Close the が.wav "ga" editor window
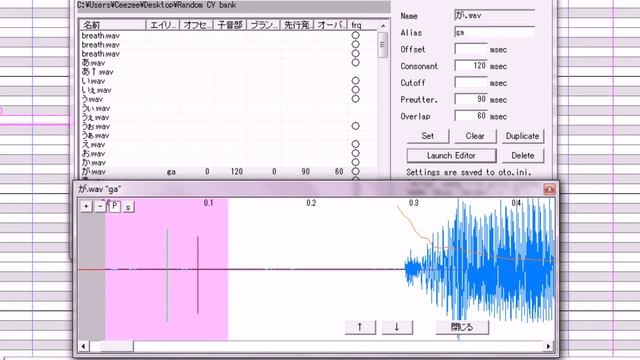This screenshot has height=360, width=640. (549, 189)
